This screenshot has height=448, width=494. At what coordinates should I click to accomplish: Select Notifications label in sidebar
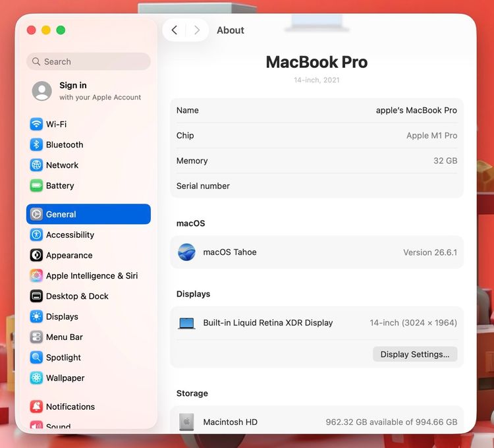[x=70, y=406]
